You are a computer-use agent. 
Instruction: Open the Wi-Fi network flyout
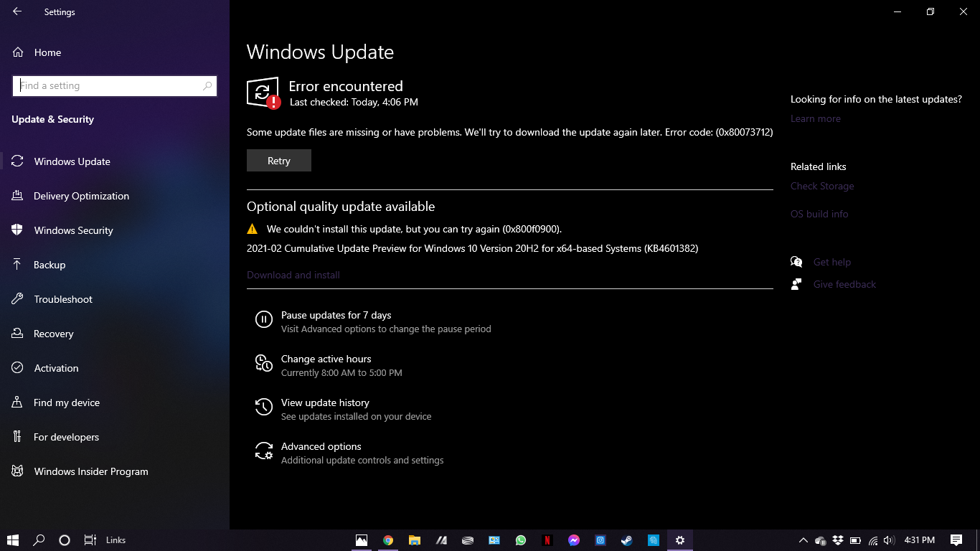(873, 540)
